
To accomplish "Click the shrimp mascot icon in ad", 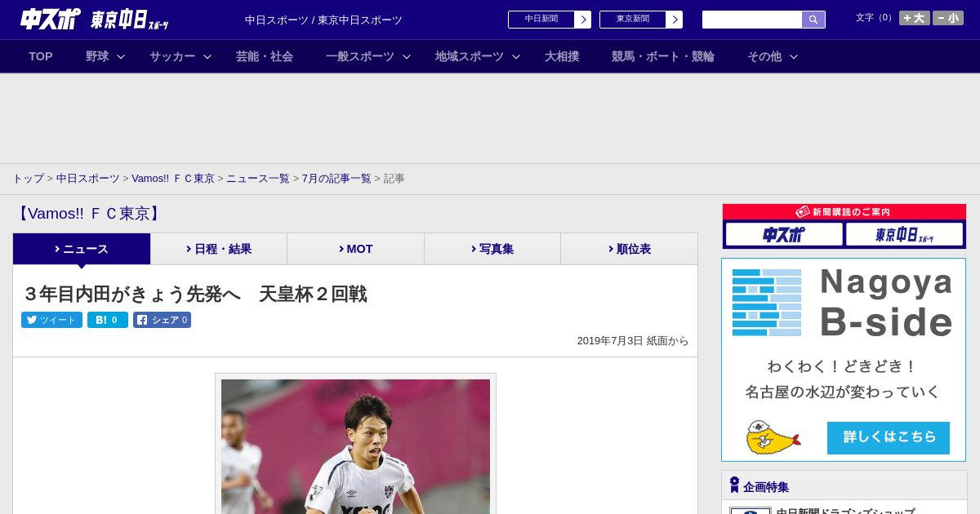I will [772, 437].
